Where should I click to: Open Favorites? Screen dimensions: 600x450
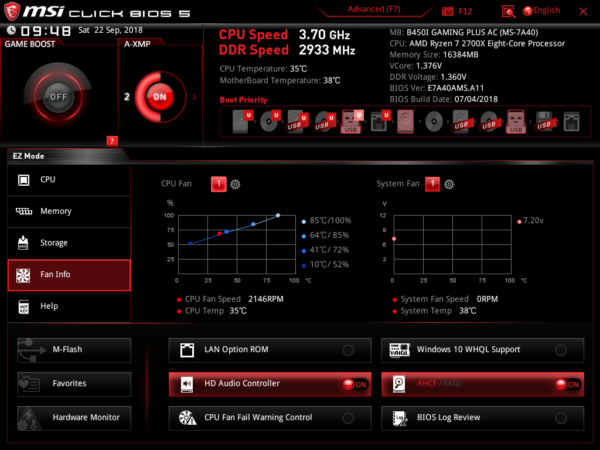[74, 384]
